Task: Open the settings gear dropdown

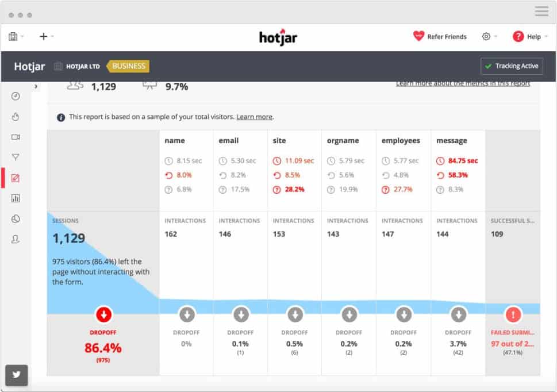Action: tap(489, 36)
